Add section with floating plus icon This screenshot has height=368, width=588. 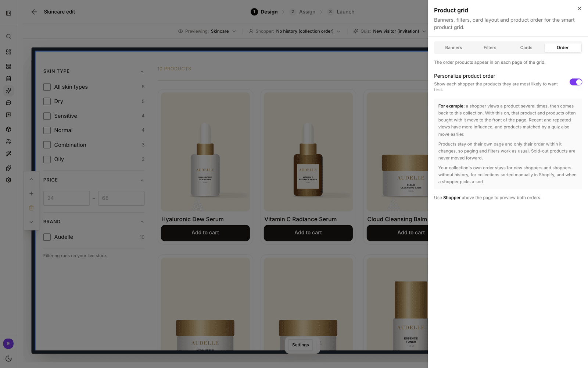[x=31, y=194]
